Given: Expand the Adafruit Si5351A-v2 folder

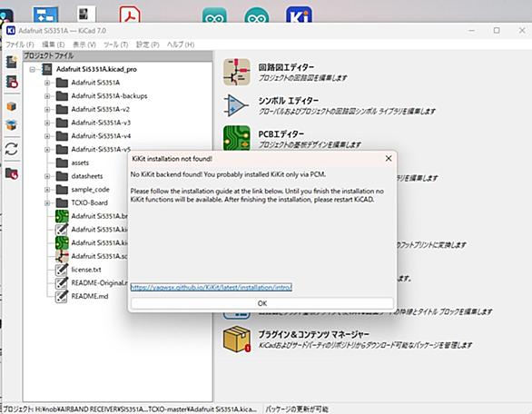Looking at the screenshot, I should (x=47, y=110).
